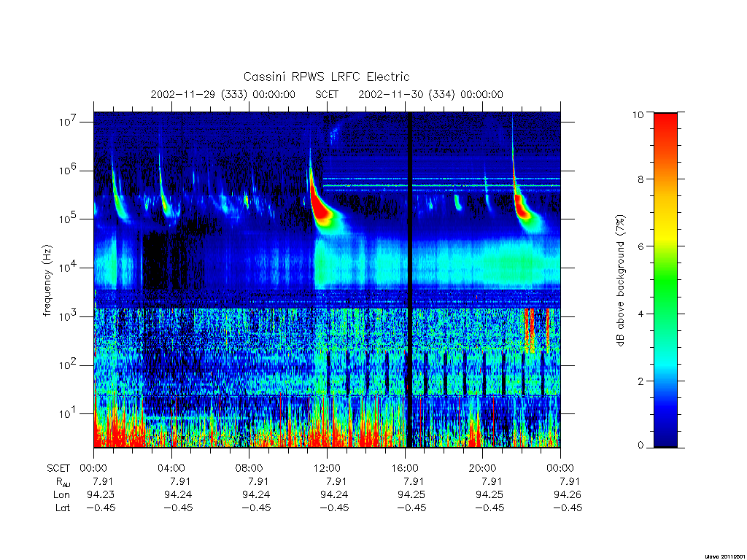Click the colorbar tick label 0
Image resolution: width=747 pixels, height=560 pixels.
point(640,446)
